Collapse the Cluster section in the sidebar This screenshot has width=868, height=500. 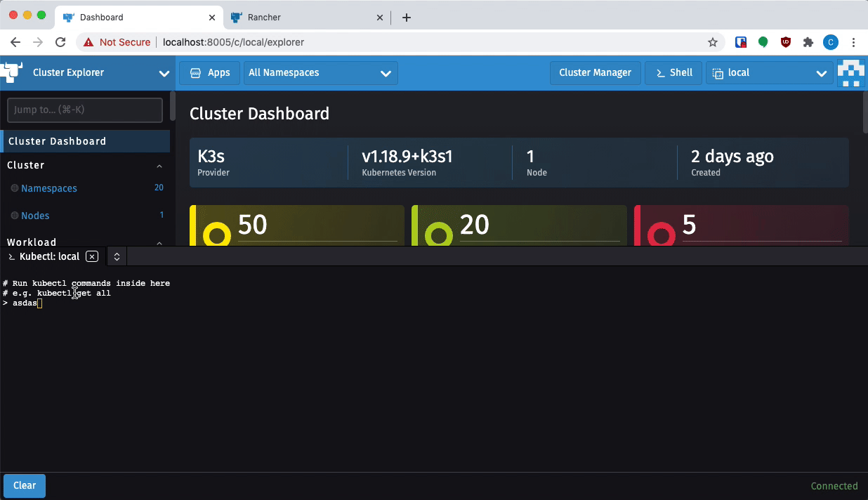pyautogui.click(x=159, y=166)
